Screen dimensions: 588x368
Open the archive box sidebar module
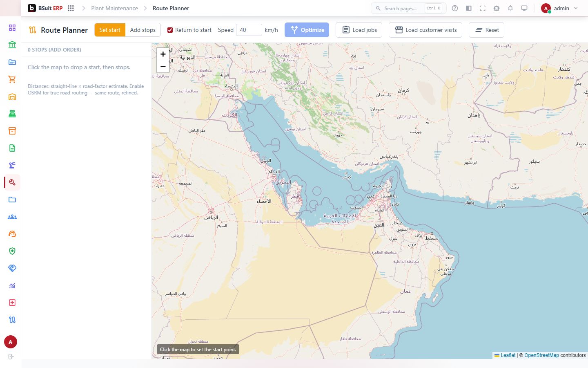click(x=12, y=131)
